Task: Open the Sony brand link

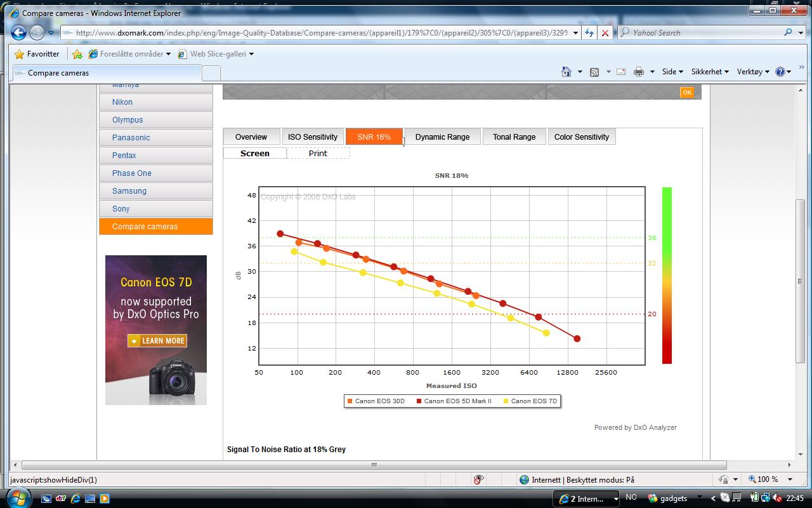Action: pos(156,209)
